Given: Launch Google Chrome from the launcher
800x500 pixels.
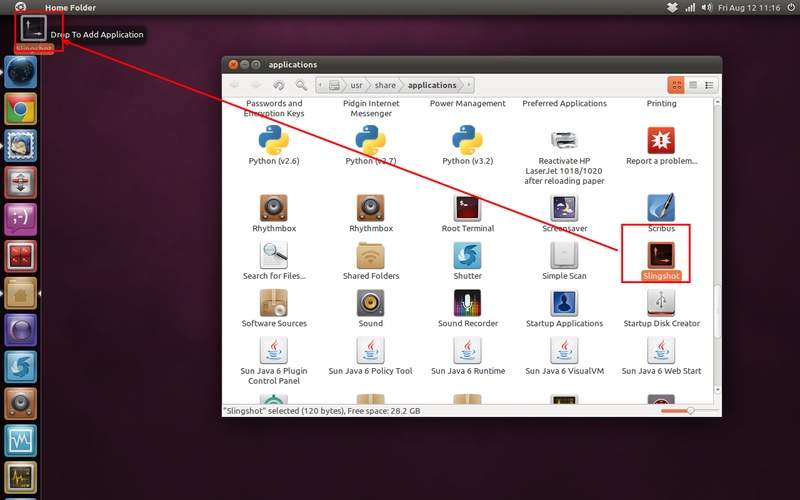Looking at the screenshot, I should (x=20, y=109).
